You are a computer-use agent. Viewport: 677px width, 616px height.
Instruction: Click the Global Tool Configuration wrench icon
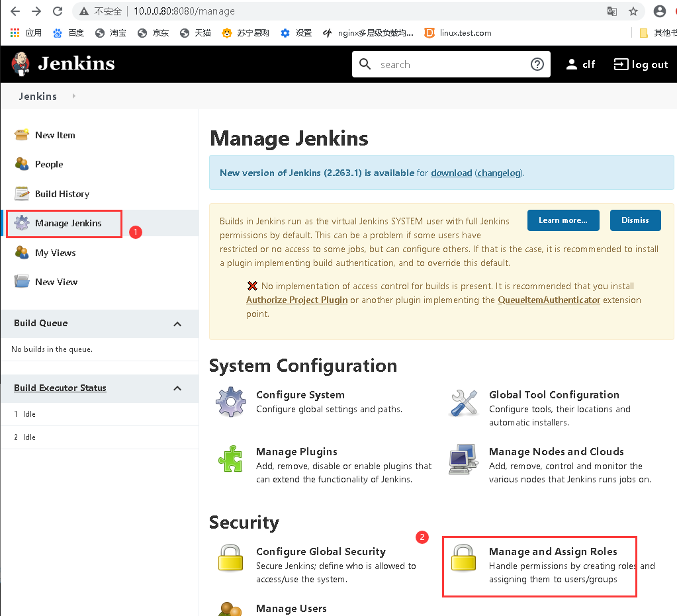coord(464,403)
